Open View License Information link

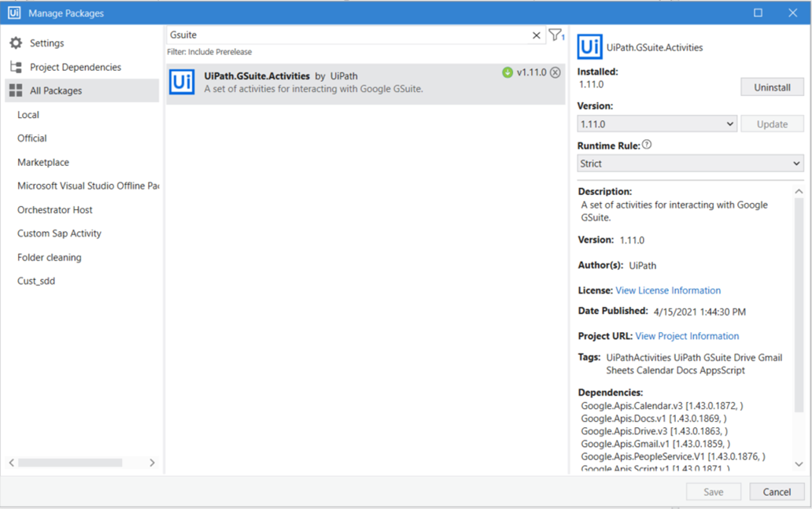coord(668,290)
